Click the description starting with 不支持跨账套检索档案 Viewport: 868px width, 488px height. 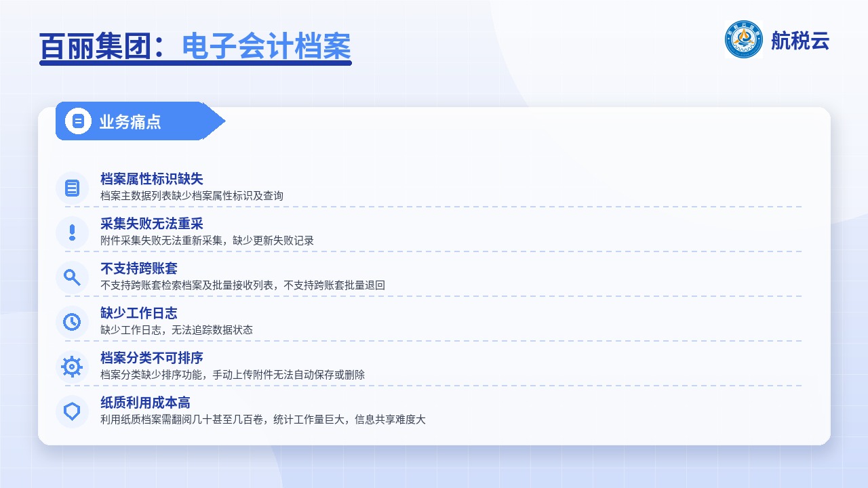243,285
